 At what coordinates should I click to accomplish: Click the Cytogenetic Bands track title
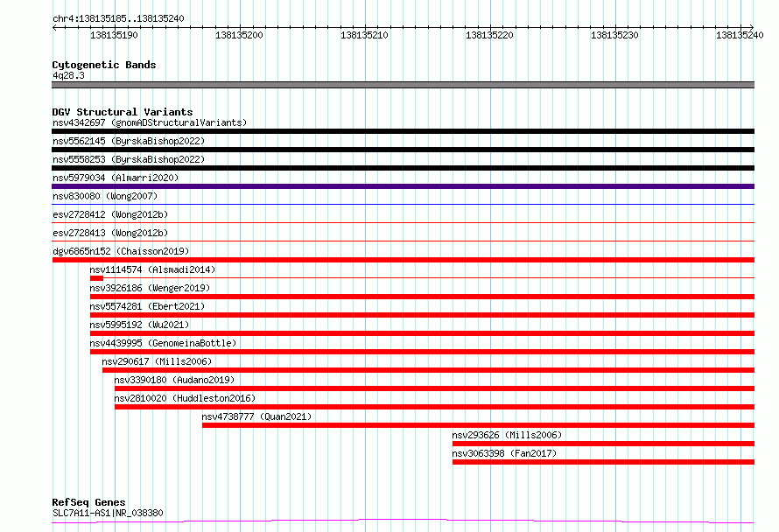point(104,65)
